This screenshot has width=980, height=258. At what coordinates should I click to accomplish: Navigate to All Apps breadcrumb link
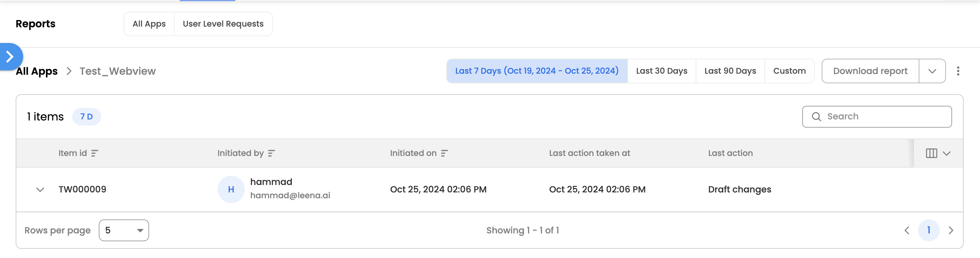(x=37, y=71)
